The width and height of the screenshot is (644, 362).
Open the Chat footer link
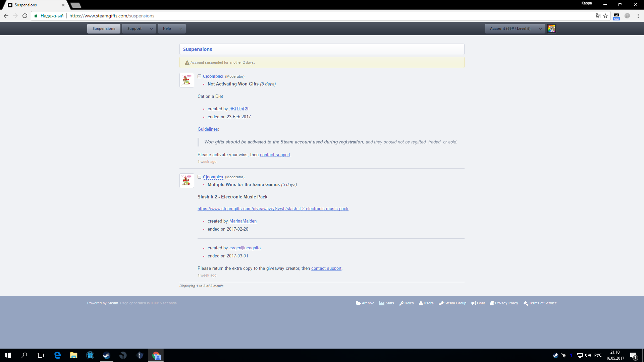[x=478, y=303]
